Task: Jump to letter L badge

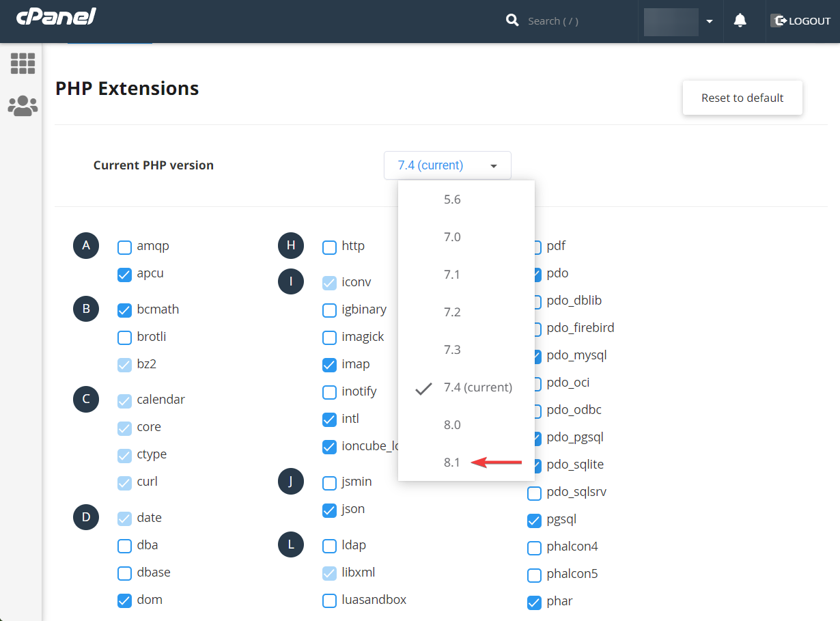Action: click(x=291, y=545)
